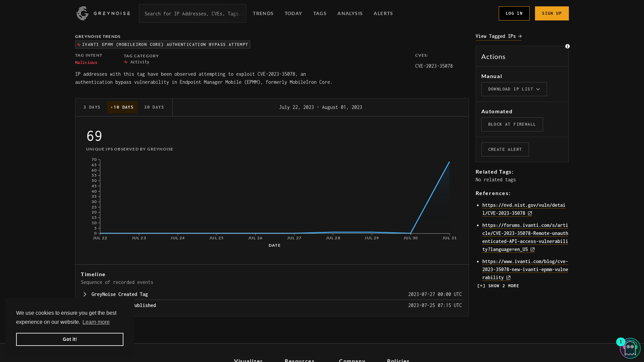The height and width of the screenshot is (362, 644).
Task: Click the Company footer heading
Action: pyautogui.click(x=352, y=360)
